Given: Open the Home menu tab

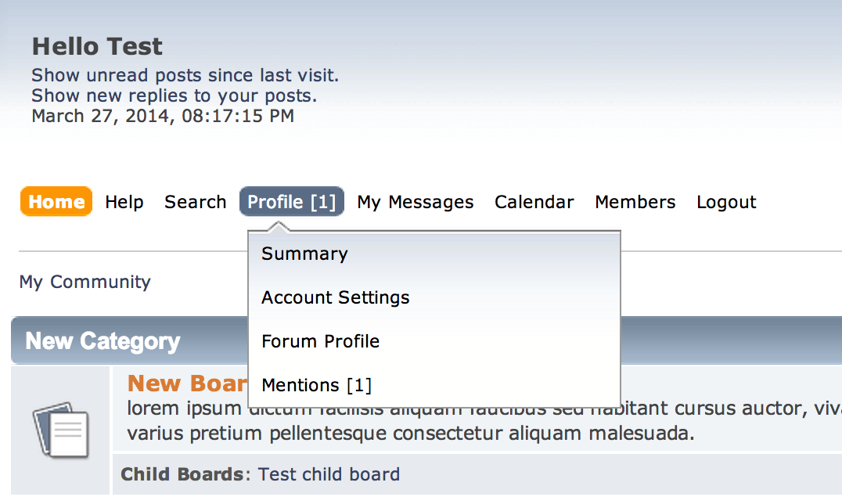Looking at the screenshot, I should pos(56,201).
